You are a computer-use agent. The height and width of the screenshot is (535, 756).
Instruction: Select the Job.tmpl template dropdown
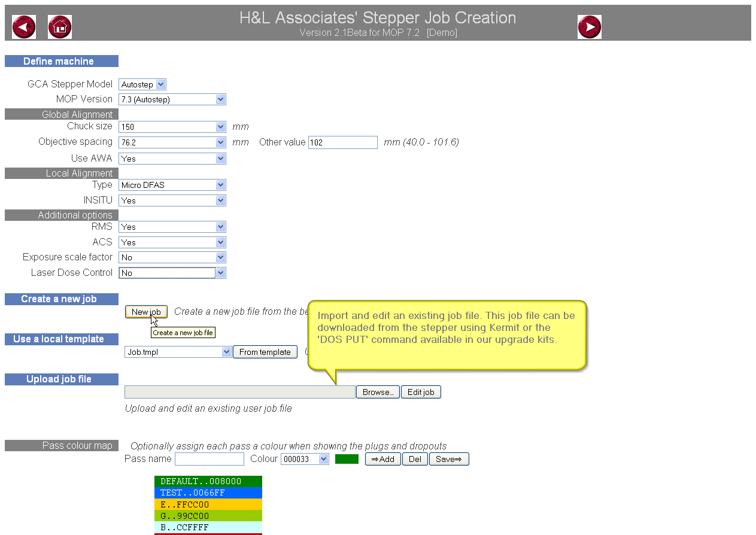[x=178, y=352]
